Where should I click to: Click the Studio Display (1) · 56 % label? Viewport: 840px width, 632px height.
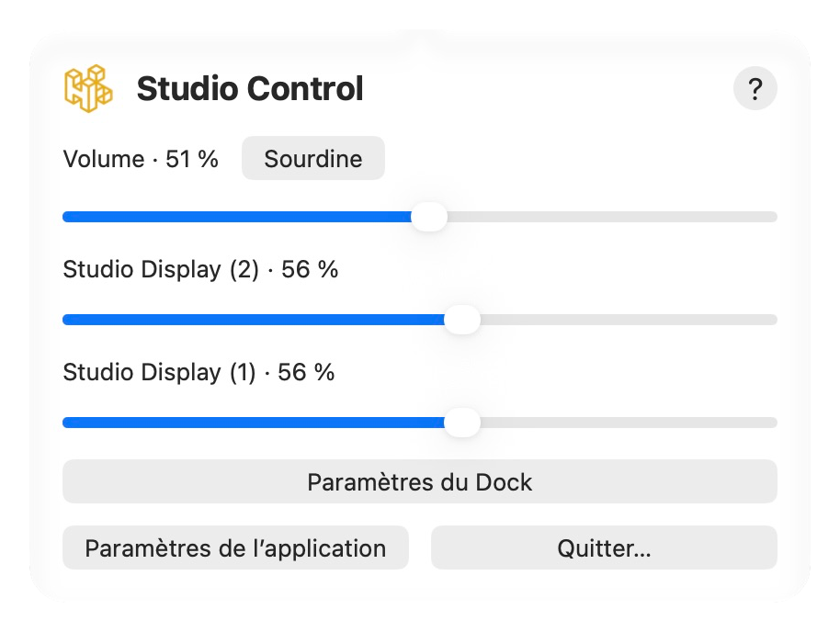(199, 372)
